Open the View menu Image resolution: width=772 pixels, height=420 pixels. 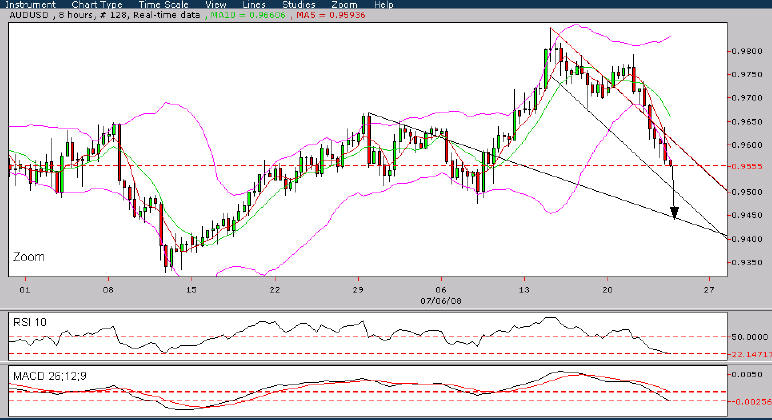[x=216, y=4]
